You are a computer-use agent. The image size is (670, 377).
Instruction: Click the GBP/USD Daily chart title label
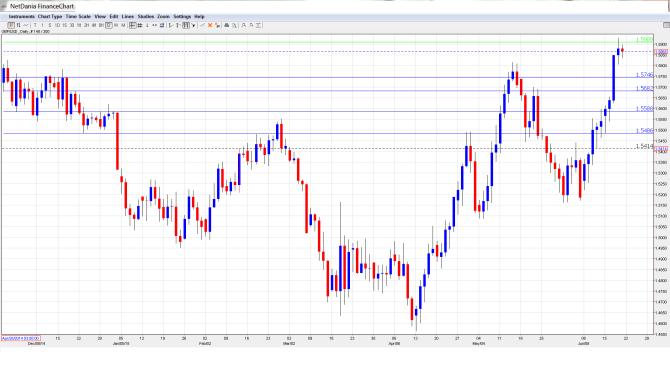point(26,32)
